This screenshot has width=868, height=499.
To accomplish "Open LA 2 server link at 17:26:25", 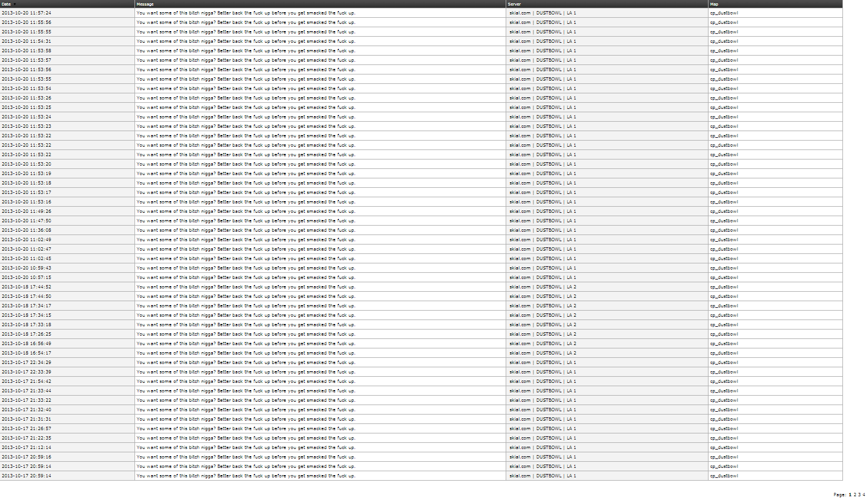I will 542,334.
